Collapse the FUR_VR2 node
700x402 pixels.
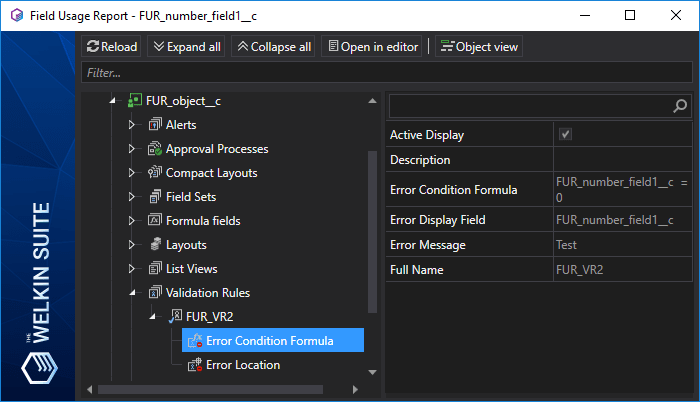[x=153, y=317]
